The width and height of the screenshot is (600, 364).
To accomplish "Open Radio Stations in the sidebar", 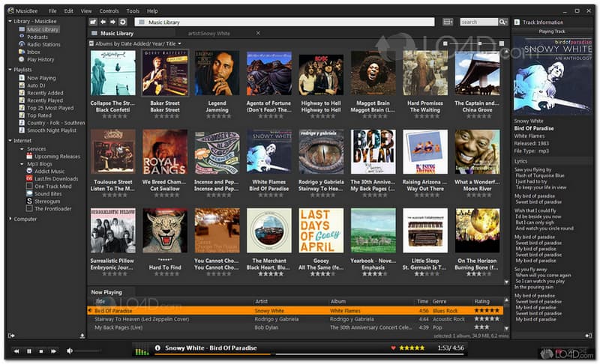I will tap(43, 44).
